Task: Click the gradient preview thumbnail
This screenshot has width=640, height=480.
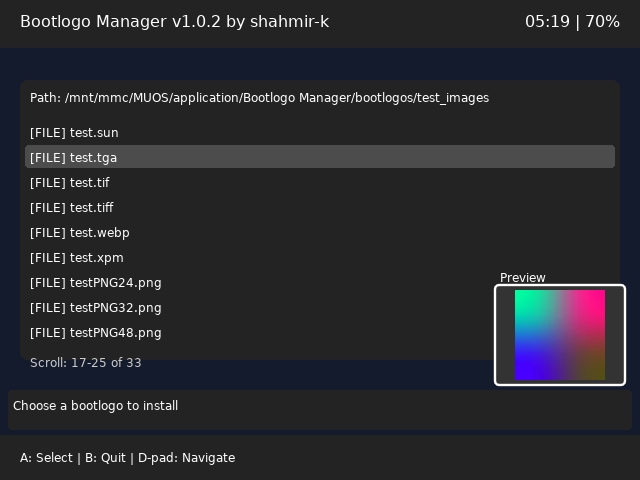Action: pyautogui.click(x=560, y=335)
